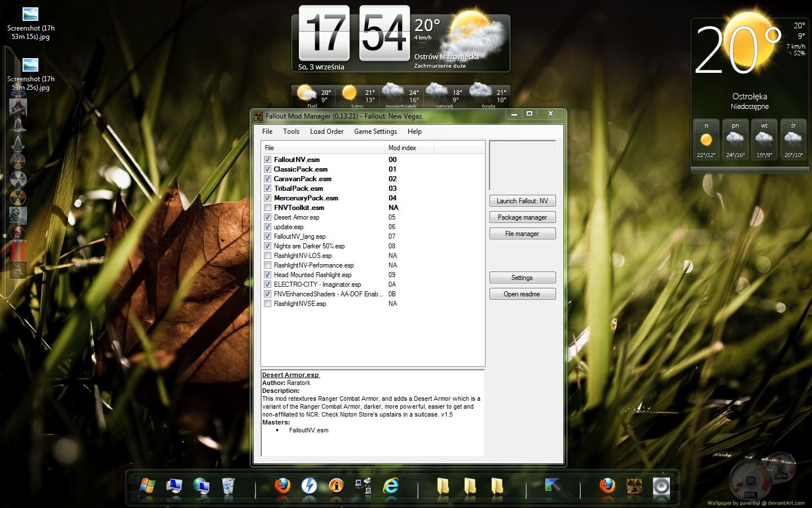Click 'śr' day tile in Ostrołęka widget
812x508 pixels.
[x=793, y=139]
